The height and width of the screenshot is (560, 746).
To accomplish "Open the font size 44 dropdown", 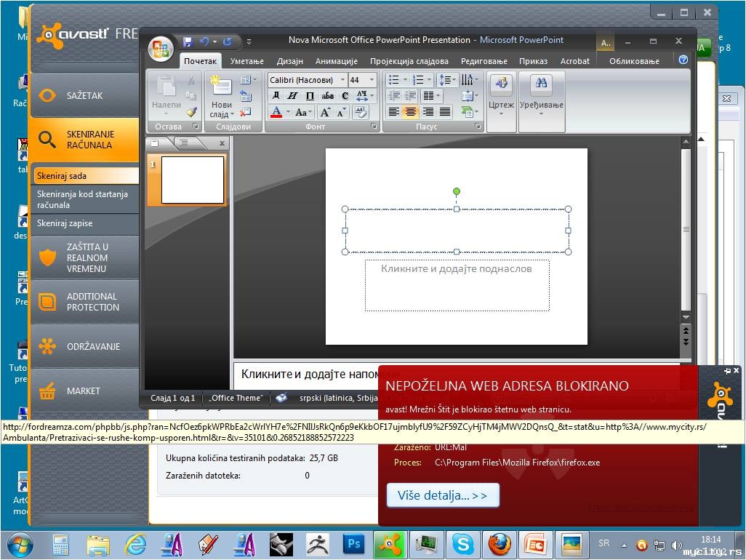I will point(372,80).
